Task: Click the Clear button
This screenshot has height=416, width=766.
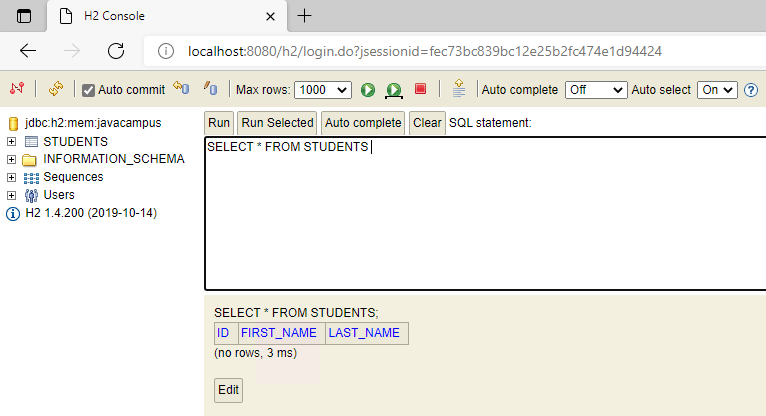Action: (x=427, y=123)
